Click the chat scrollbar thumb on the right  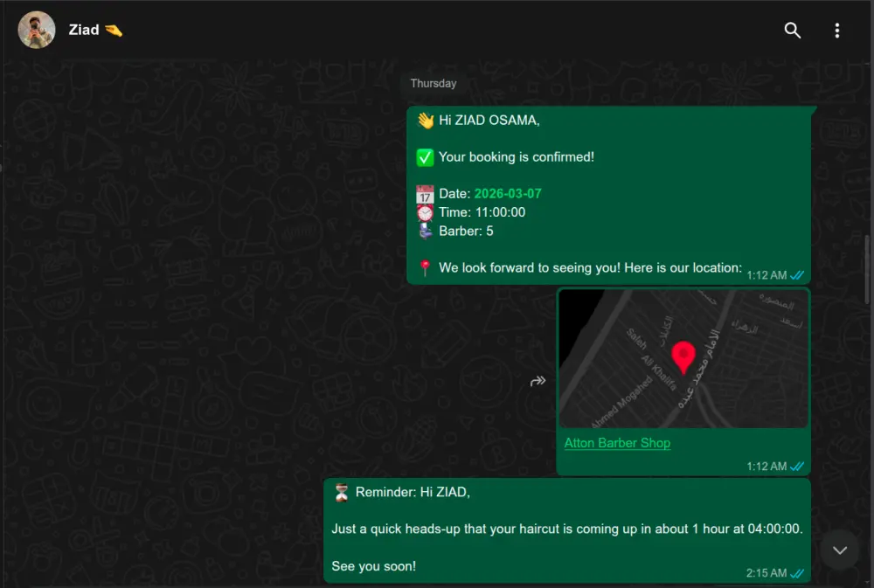(867, 270)
